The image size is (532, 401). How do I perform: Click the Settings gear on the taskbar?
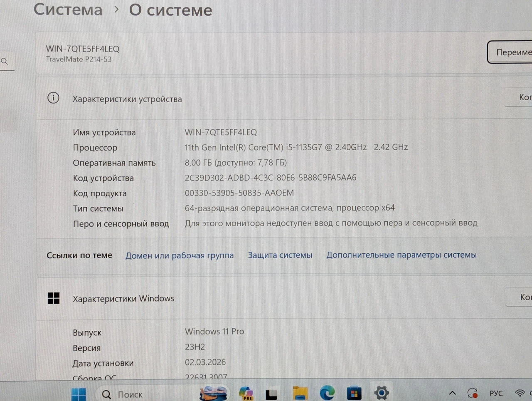(382, 393)
